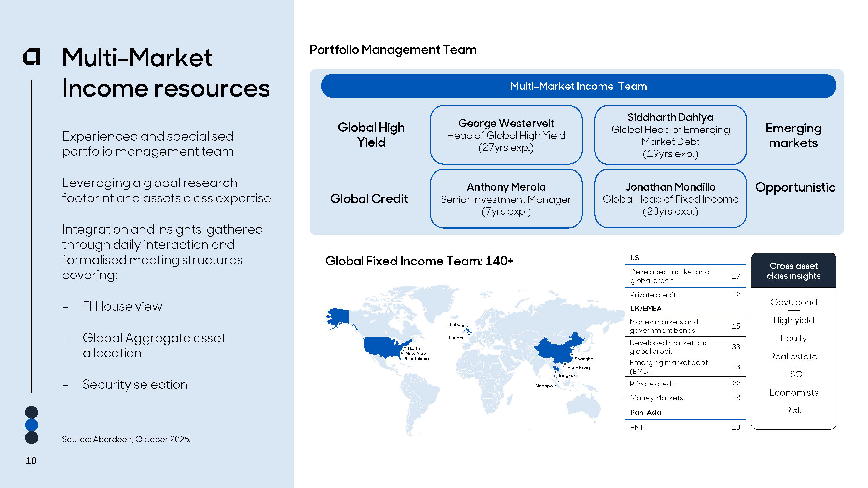The image size is (868, 488).
Task: Click the bottom dark dot indicator
Action: (x=32, y=438)
